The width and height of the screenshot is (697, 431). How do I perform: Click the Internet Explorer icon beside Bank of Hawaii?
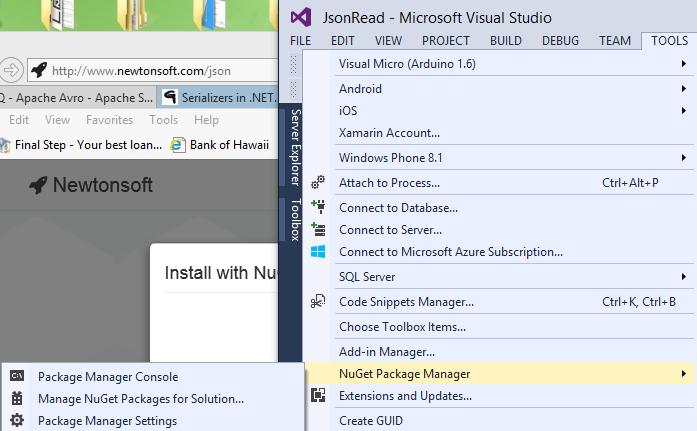pyautogui.click(x=178, y=145)
